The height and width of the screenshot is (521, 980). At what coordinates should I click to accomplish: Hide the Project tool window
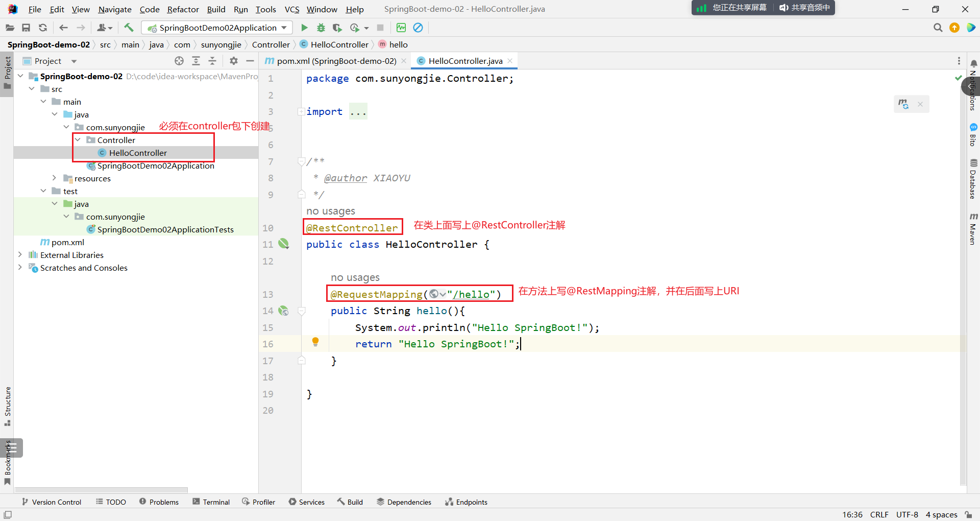coord(250,61)
